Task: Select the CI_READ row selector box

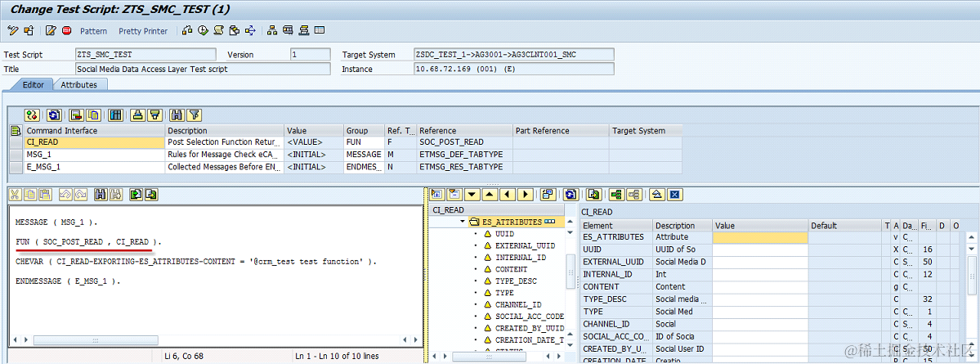Action: (17, 142)
